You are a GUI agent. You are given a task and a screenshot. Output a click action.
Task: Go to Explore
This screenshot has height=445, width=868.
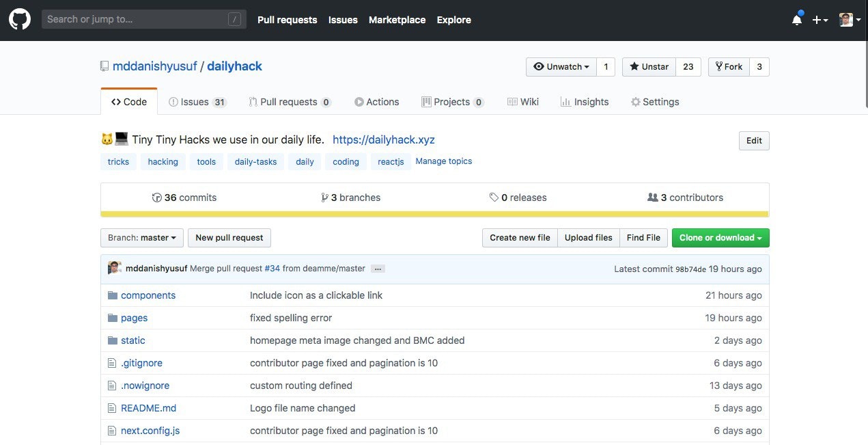[454, 20]
